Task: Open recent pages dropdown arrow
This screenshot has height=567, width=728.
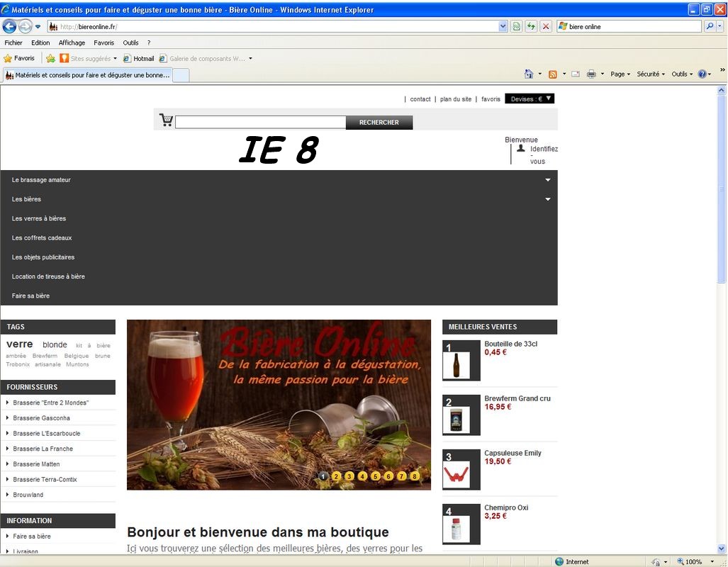Action: 38,26
